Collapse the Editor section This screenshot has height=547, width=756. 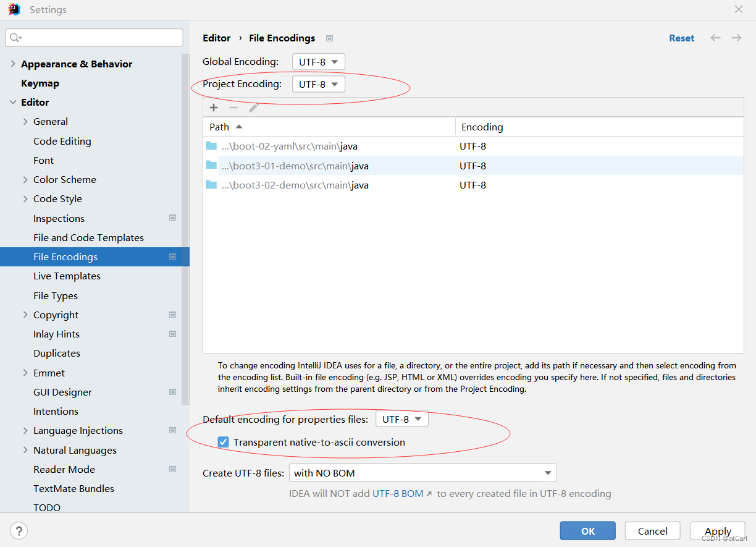pyautogui.click(x=13, y=103)
